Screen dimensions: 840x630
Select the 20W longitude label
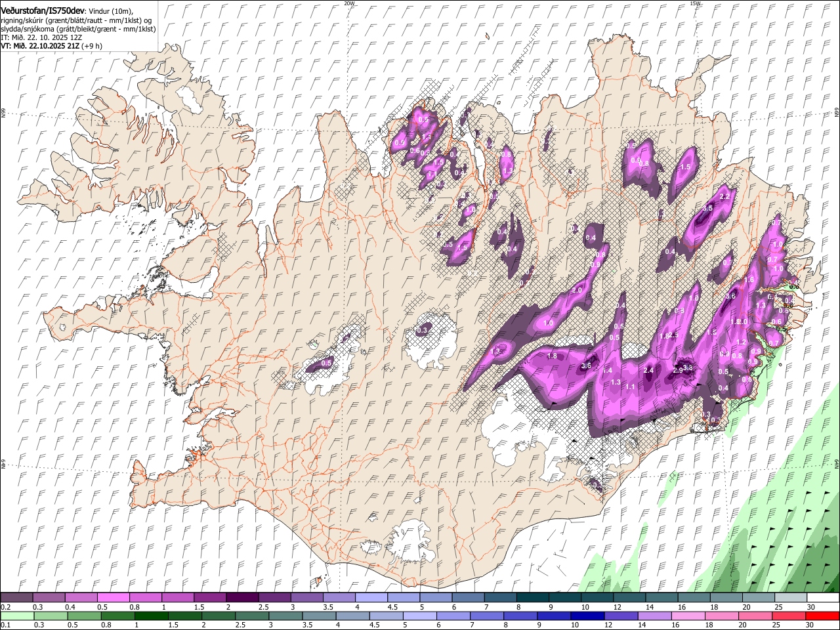[x=349, y=3]
